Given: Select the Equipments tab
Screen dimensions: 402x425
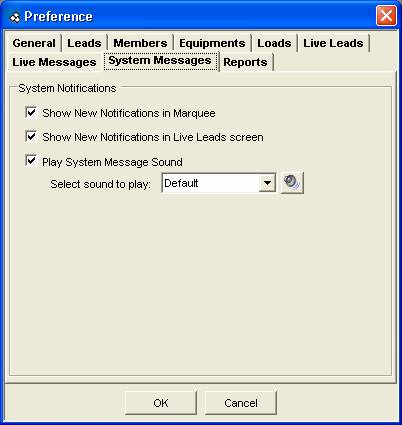Looking at the screenshot, I should (212, 43).
